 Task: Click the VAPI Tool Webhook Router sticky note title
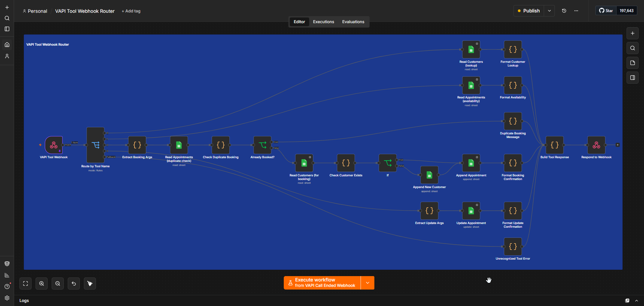click(48, 44)
